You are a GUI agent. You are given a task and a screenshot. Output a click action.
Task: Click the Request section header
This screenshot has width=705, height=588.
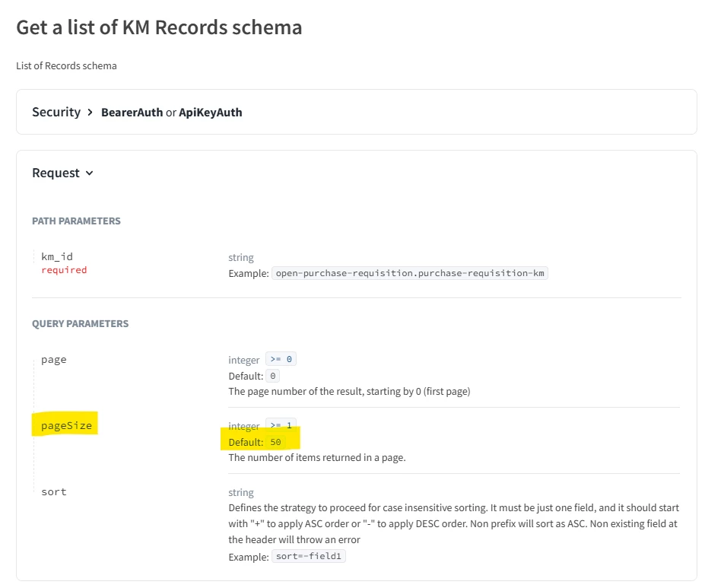tap(56, 173)
